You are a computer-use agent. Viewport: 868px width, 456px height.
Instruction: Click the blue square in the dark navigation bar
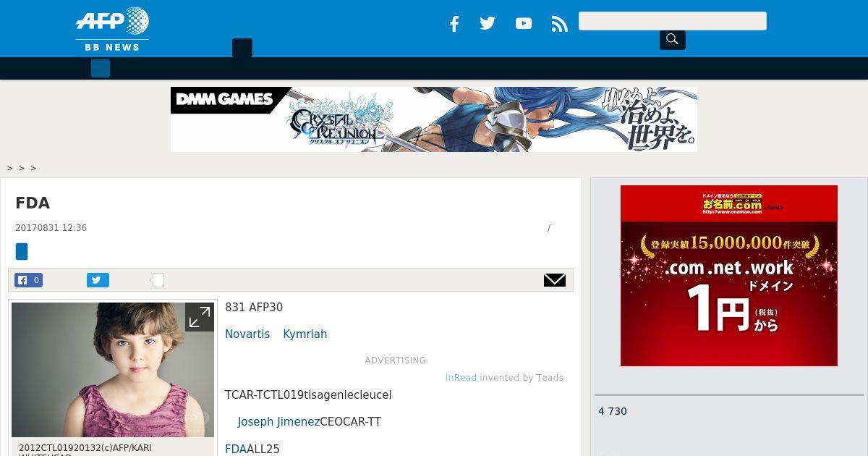(x=101, y=69)
